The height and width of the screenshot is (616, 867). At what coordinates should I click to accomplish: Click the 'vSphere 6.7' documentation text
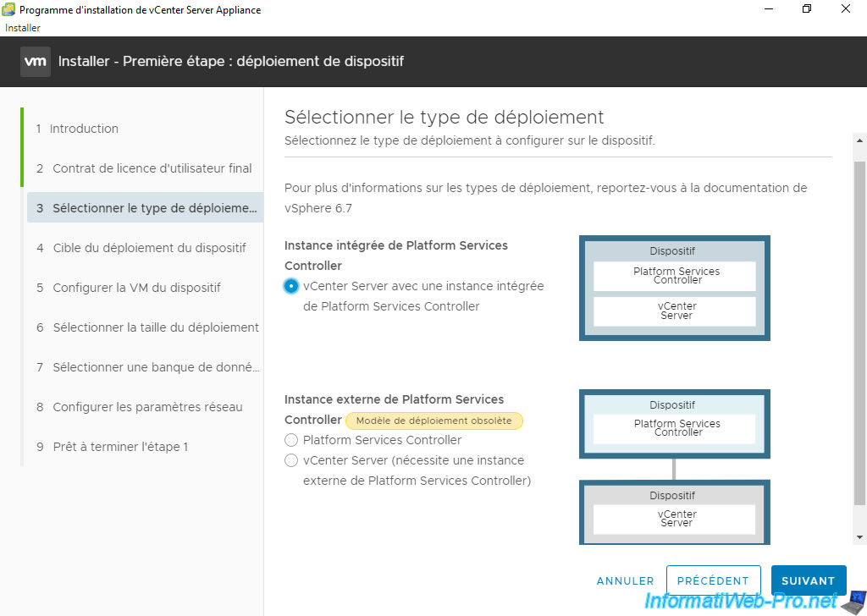click(318, 209)
